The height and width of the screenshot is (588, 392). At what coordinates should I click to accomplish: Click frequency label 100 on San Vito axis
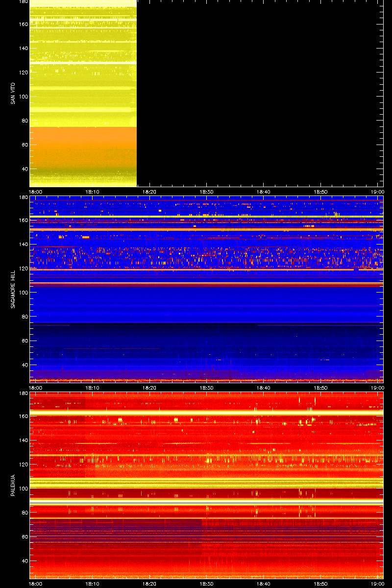point(23,96)
